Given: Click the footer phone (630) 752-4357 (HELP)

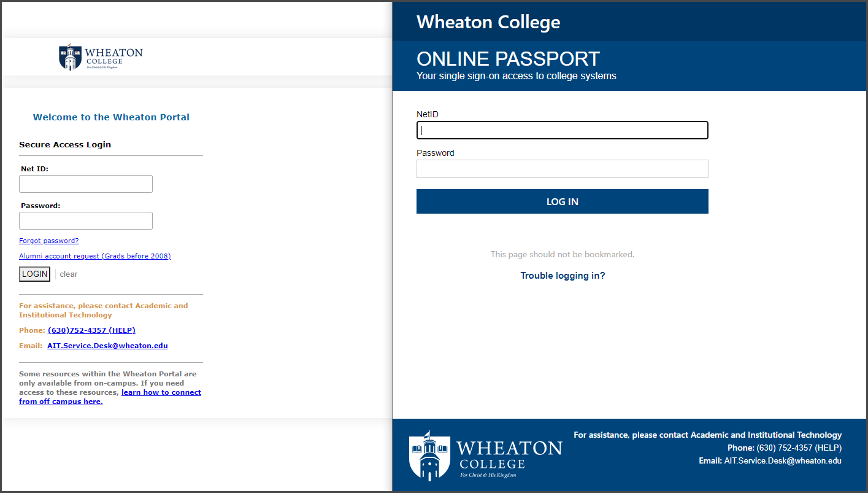Looking at the screenshot, I should [799, 448].
